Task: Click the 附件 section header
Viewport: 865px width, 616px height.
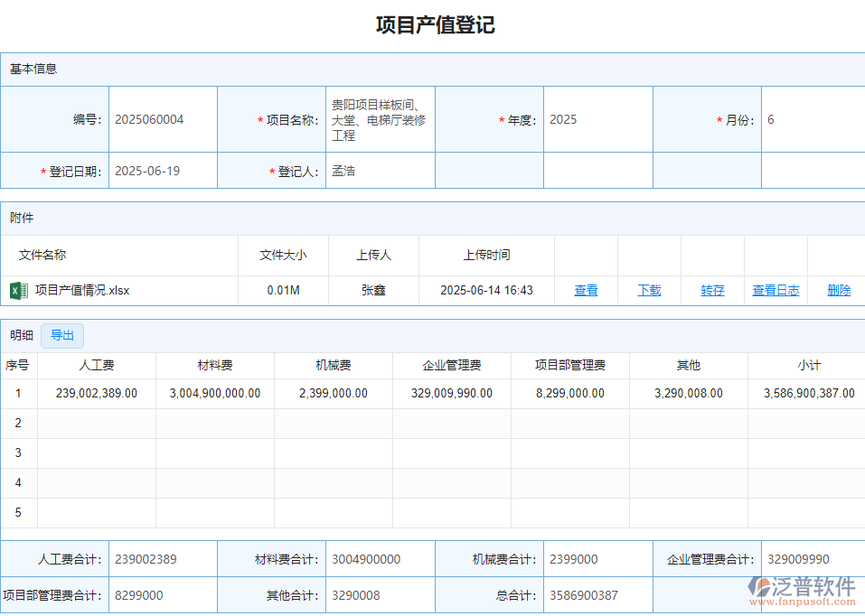Action: pyautogui.click(x=20, y=218)
